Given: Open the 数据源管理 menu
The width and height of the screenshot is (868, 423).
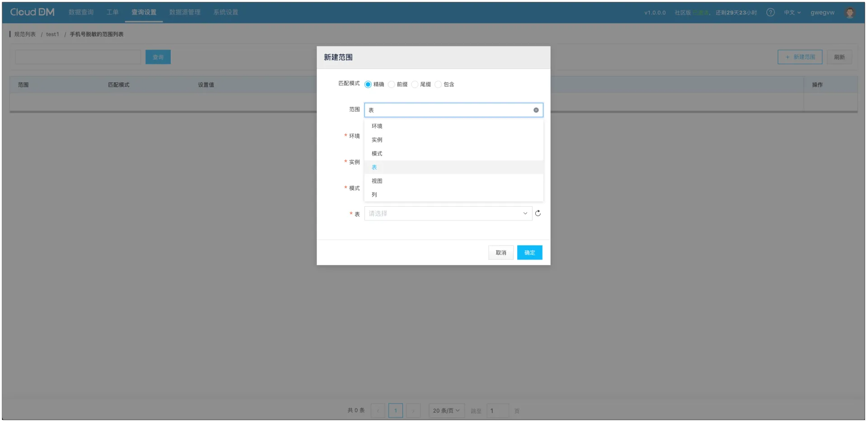Looking at the screenshot, I should [x=185, y=12].
